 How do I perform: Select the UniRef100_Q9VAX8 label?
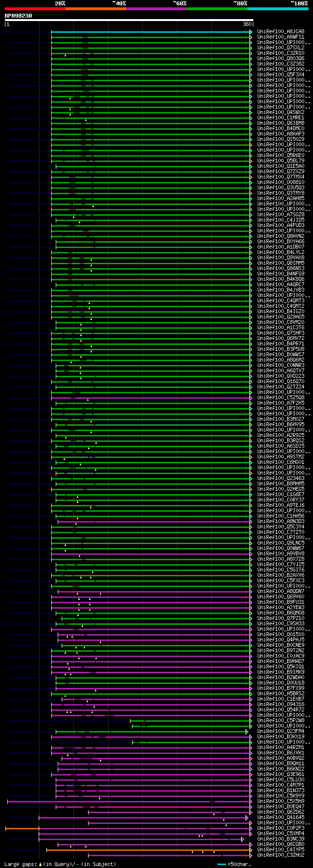[x=281, y=258]
